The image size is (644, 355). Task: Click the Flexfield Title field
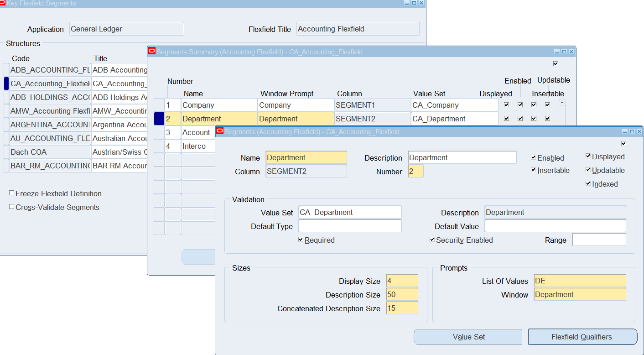coord(358,29)
